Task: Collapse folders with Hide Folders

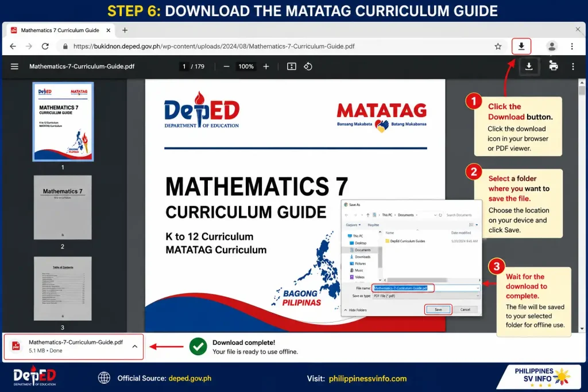Action: click(355, 310)
